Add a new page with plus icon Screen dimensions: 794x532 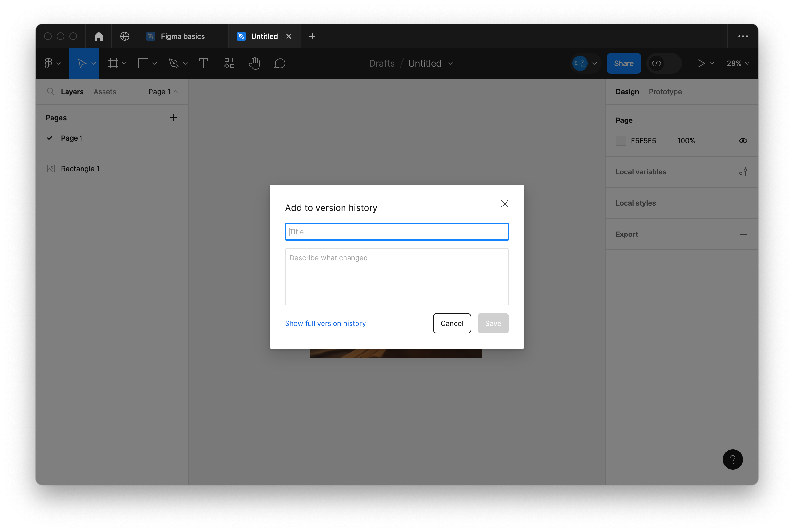[173, 118]
